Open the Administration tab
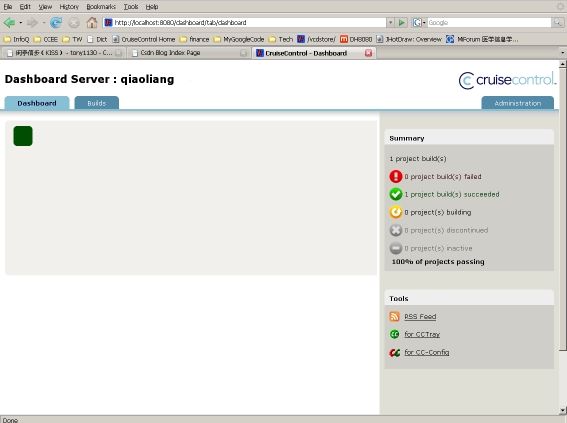 pyautogui.click(x=517, y=103)
